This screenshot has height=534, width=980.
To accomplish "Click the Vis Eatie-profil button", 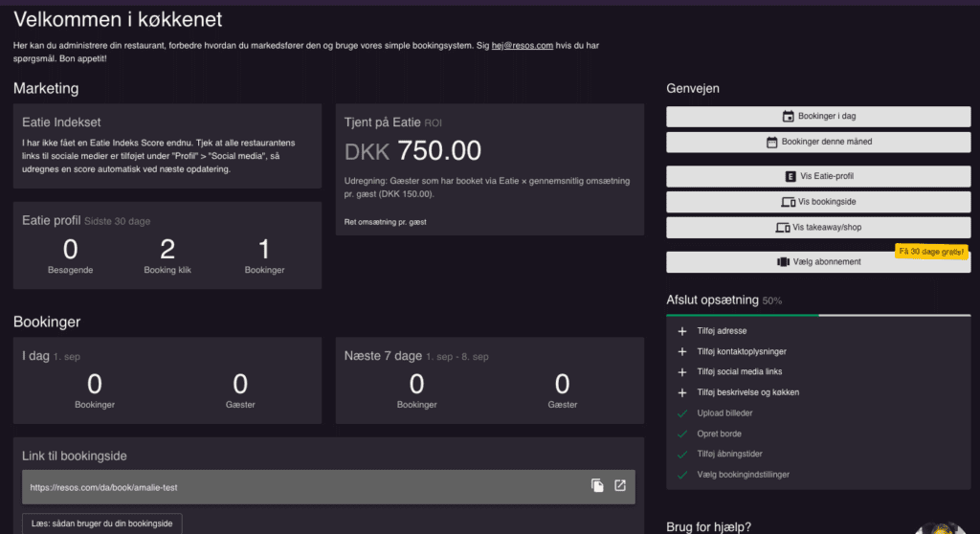I will (x=818, y=176).
